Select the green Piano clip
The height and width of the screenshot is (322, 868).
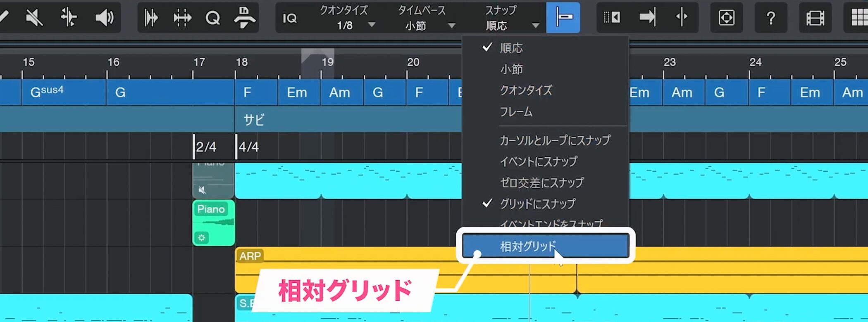(214, 223)
